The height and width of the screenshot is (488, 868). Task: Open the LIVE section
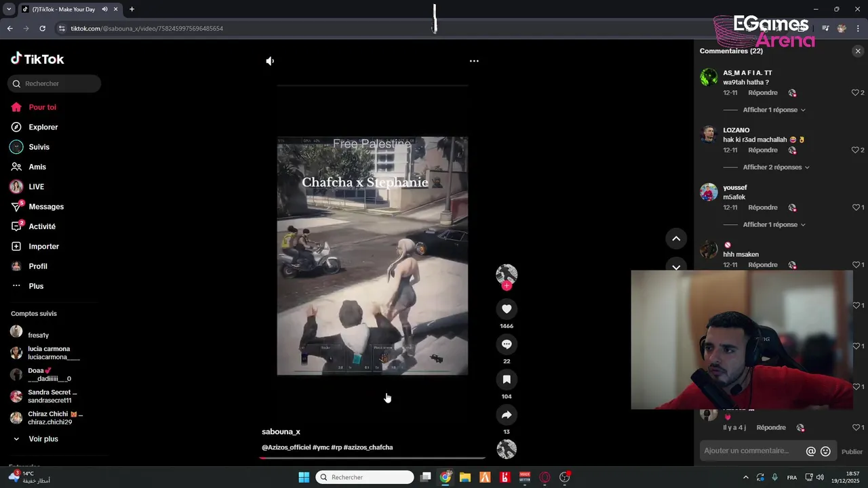point(36,186)
